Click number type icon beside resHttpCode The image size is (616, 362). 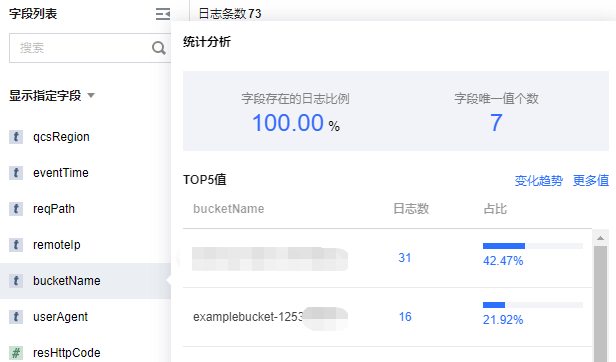pos(16,353)
